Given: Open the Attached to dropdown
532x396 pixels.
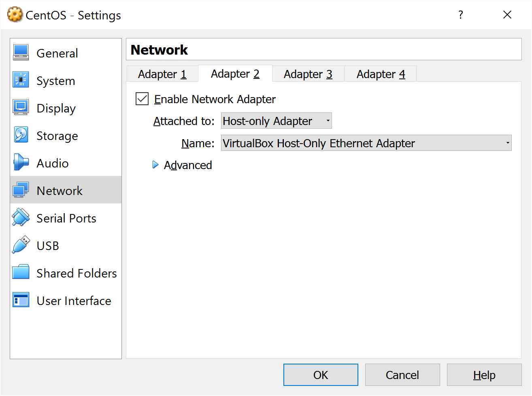Looking at the screenshot, I should [x=276, y=121].
